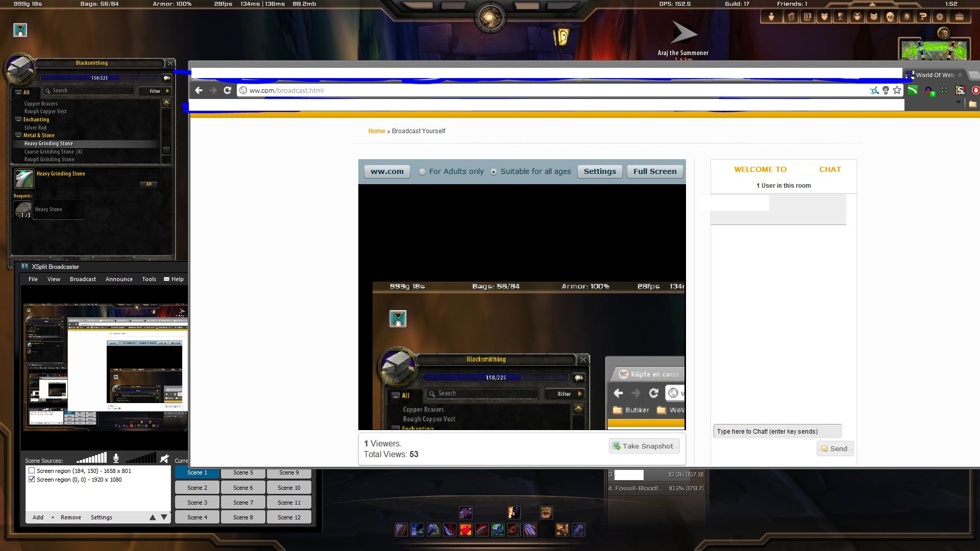Click the Full Screen button

[x=655, y=171]
